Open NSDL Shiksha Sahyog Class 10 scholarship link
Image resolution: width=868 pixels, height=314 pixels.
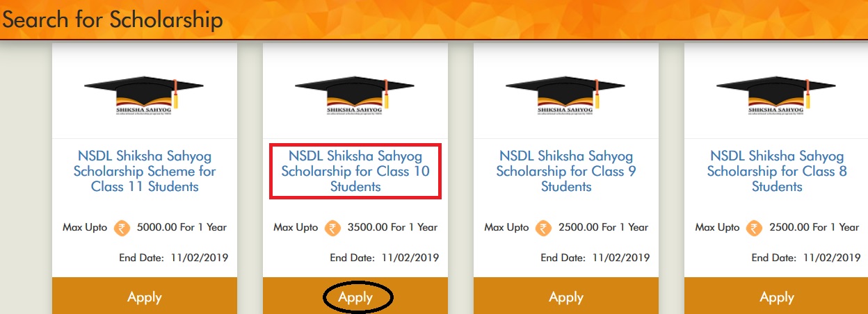pos(355,172)
